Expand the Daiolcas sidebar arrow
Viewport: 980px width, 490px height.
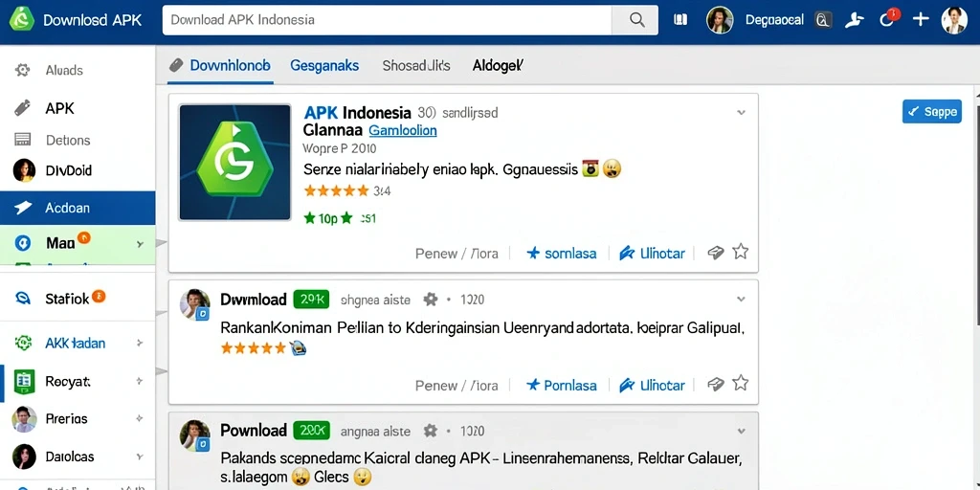[140, 457]
